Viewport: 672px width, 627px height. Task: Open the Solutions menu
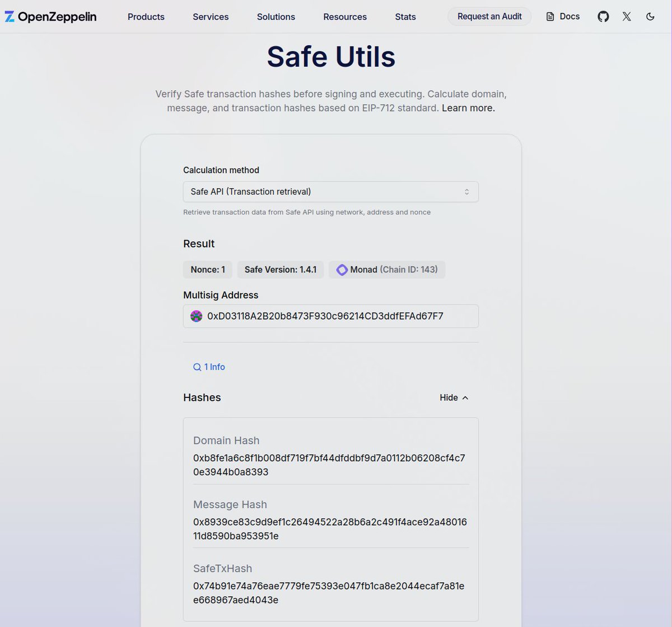pos(276,17)
